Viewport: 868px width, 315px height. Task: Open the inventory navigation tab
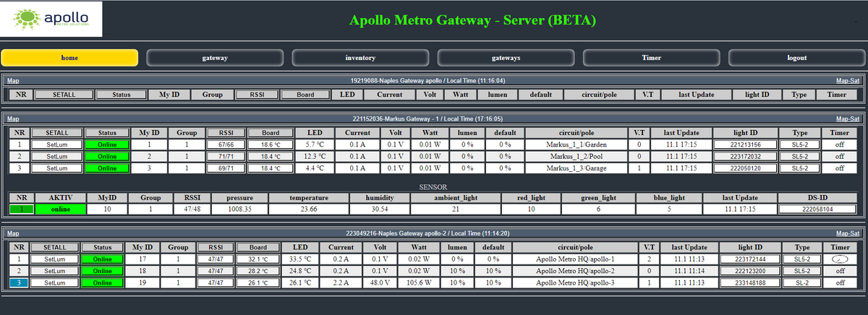(x=360, y=58)
